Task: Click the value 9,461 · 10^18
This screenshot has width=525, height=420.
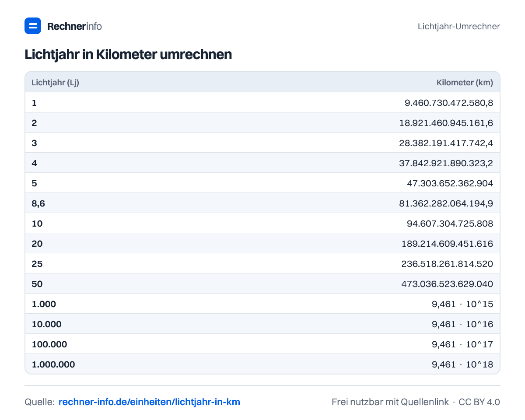Action: coord(462,364)
